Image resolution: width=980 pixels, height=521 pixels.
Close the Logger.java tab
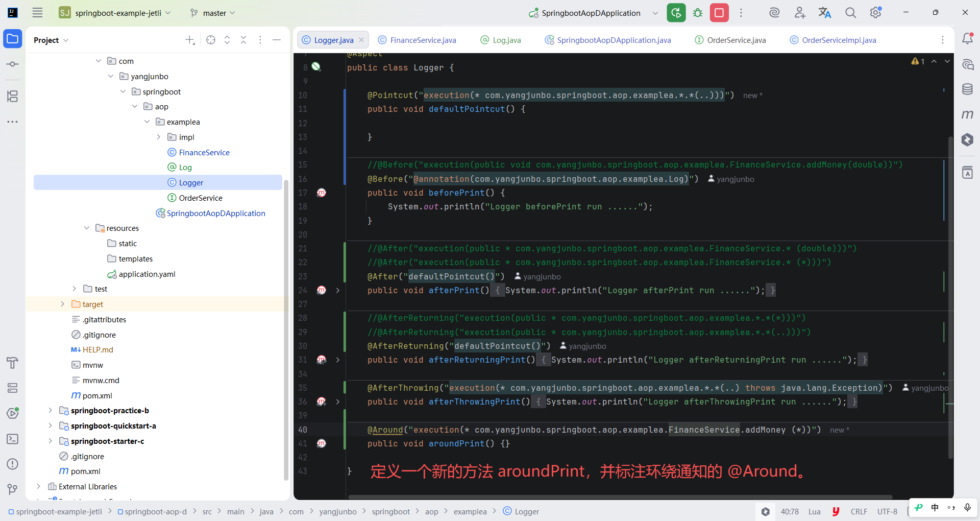(x=361, y=40)
